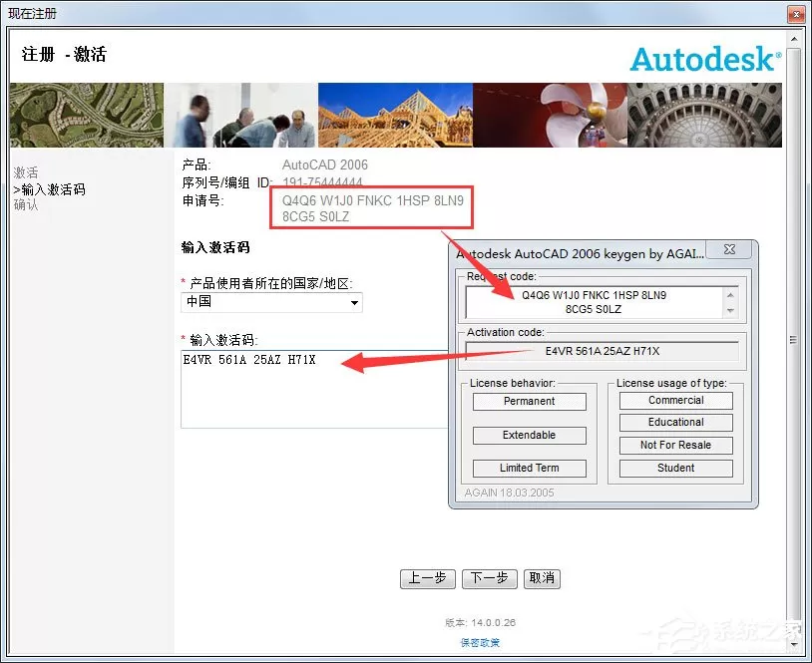
Task: Click the Autodesk logo
Action: 705,59
